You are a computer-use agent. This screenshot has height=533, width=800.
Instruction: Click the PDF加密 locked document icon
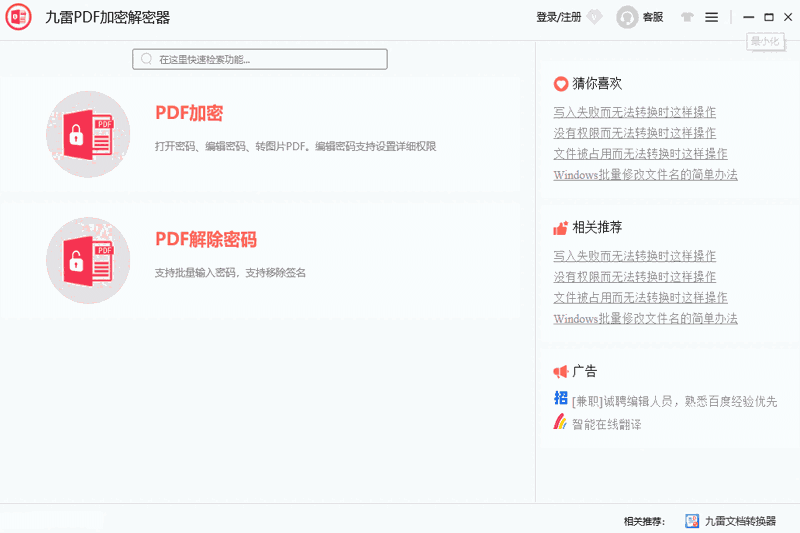(88, 134)
